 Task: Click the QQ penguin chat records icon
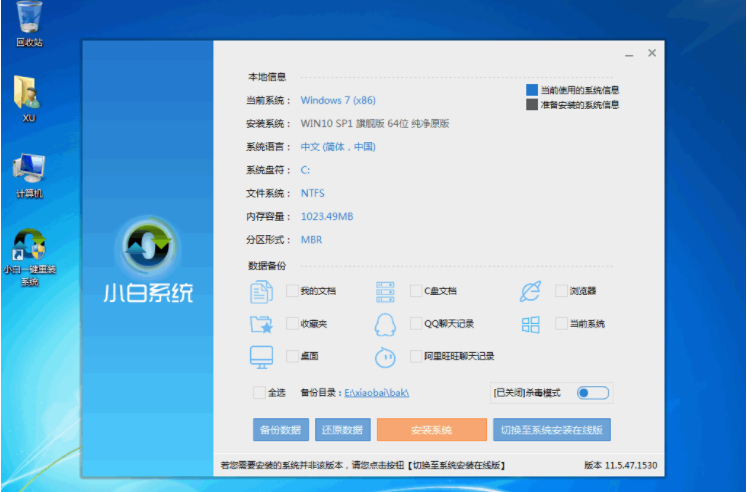385,324
